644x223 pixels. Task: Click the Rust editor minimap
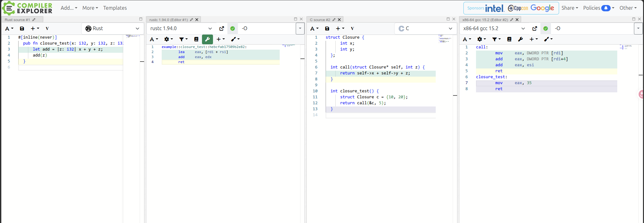(x=133, y=36)
